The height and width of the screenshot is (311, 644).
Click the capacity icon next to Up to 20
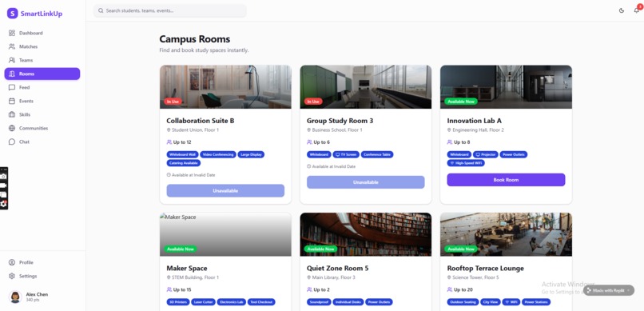[x=450, y=289]
